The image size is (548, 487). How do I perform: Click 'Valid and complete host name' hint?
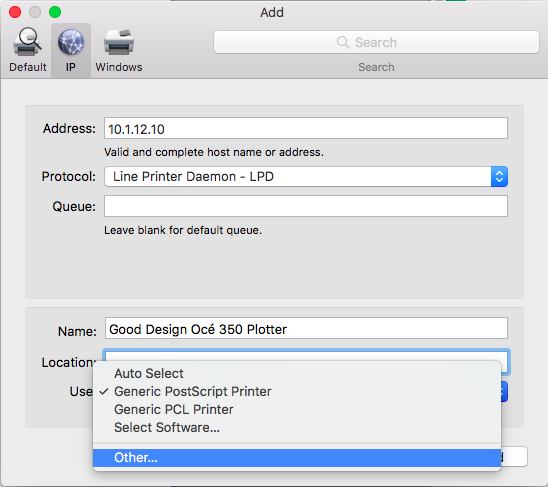(x=214, y=152)
